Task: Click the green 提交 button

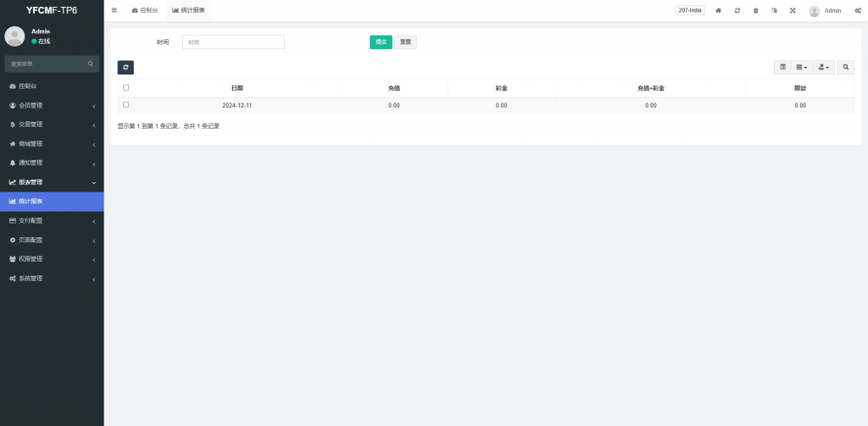Action: coord(381,42)
